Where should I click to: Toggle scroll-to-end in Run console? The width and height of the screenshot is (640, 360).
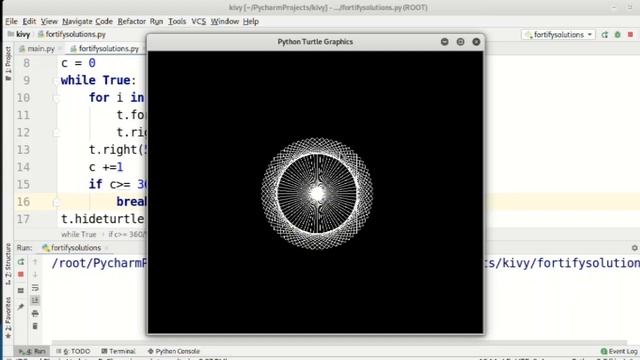[35, 300]
